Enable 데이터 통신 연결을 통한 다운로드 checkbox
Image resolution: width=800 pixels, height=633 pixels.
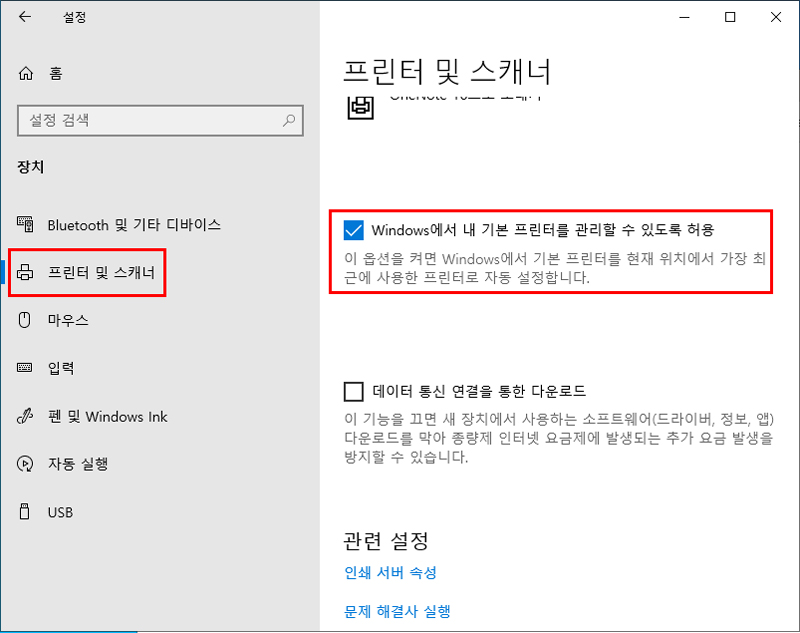(354, 392)
